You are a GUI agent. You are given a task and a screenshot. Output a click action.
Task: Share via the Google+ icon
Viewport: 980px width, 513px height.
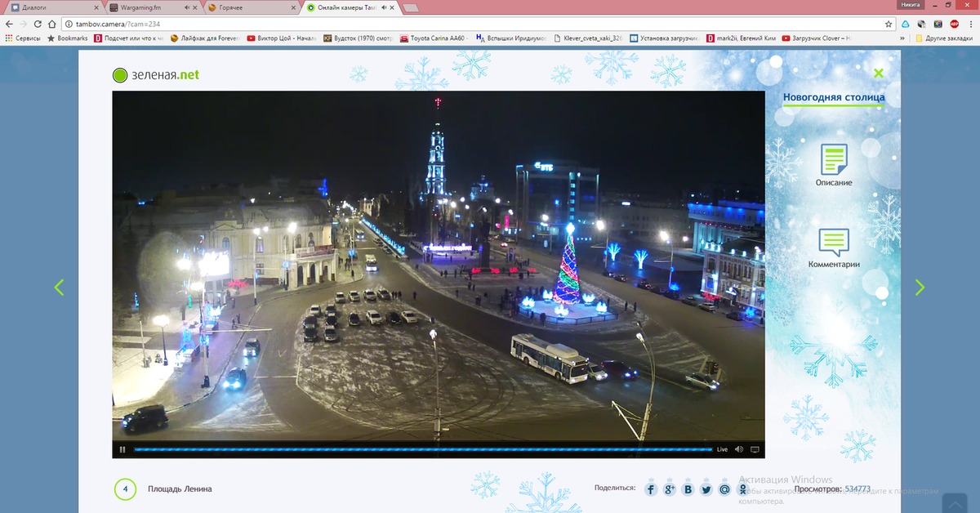pyautogui.click(x=670, y=489)
